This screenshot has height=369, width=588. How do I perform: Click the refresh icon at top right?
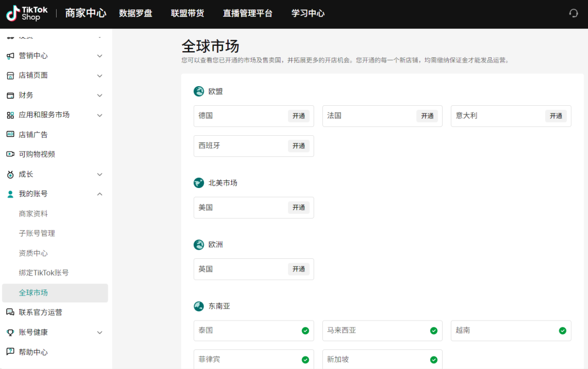coord(573,13)
